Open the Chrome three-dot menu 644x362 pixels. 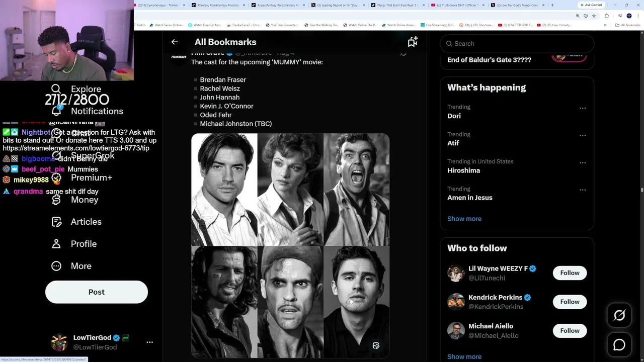pyautogui.click(x=637, y=16)
